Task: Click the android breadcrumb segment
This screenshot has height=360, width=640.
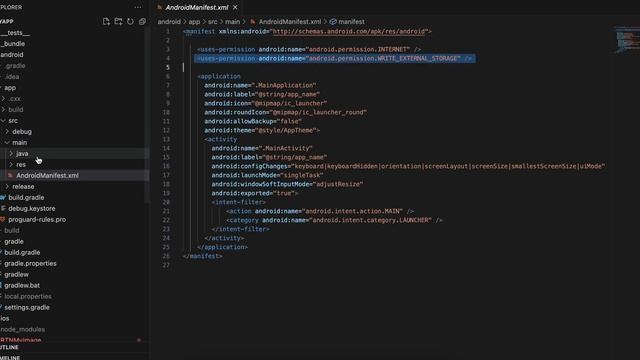Action: [169, 22]
